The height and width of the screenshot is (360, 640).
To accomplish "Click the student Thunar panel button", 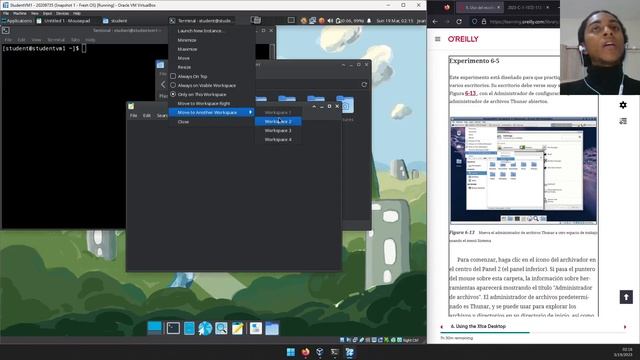I will point(116,20).
